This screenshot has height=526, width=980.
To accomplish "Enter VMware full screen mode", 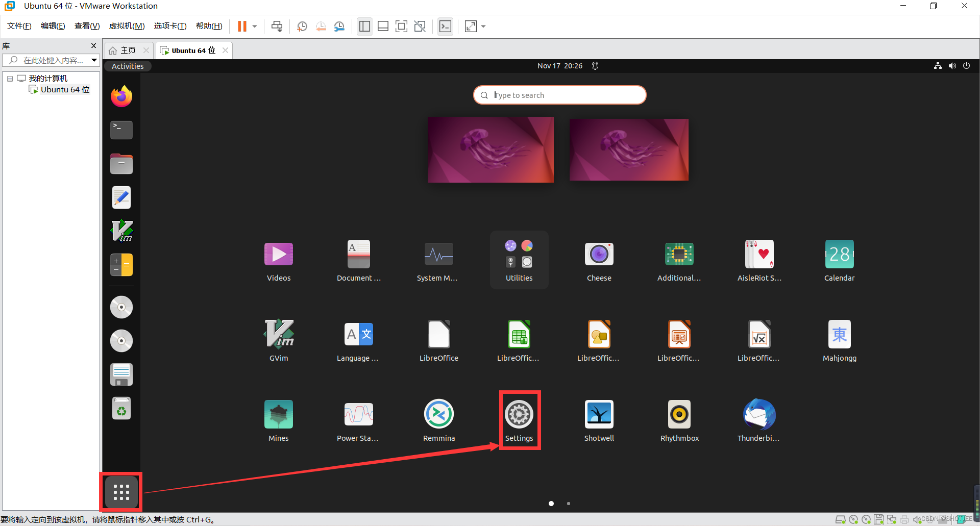I will pos(402,27).
